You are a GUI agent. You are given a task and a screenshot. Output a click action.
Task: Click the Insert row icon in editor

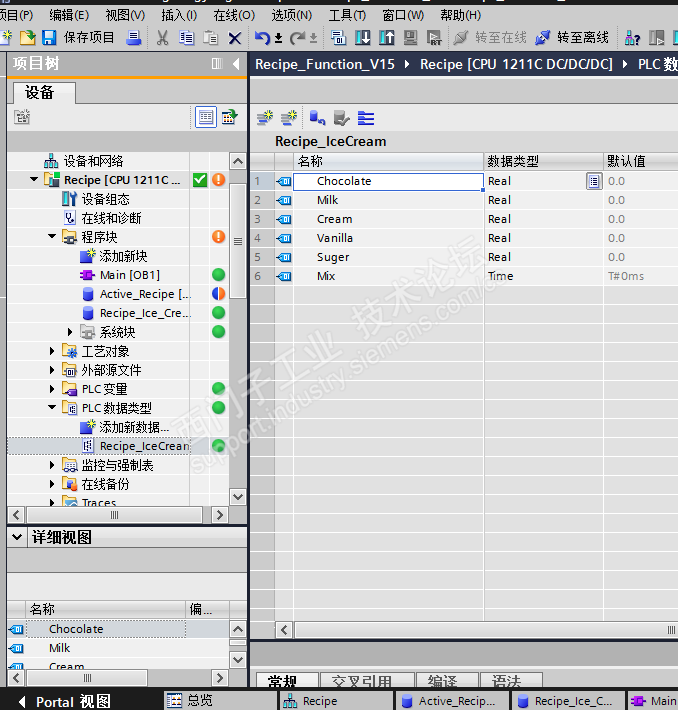coord(265,118)
